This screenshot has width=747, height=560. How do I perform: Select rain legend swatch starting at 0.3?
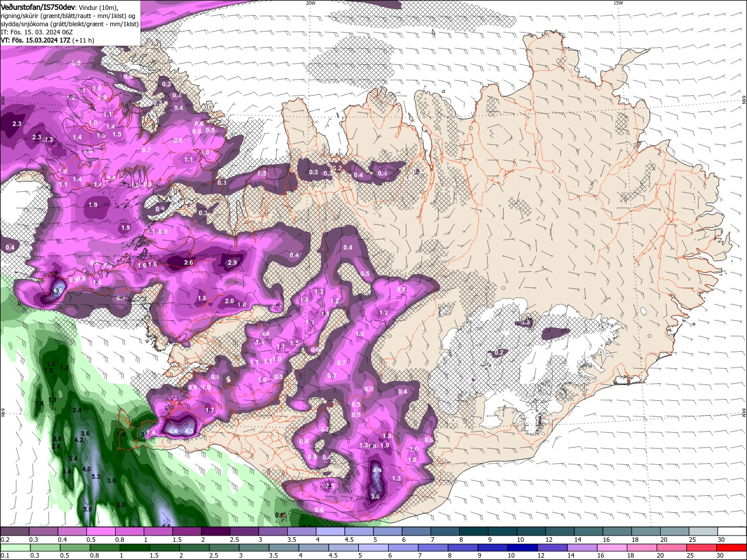[x=44, y=548]
